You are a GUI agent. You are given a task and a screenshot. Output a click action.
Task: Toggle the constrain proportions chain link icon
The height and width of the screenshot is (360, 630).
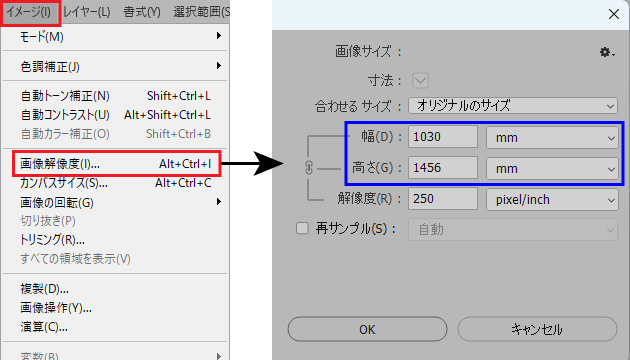click(309, 168)
